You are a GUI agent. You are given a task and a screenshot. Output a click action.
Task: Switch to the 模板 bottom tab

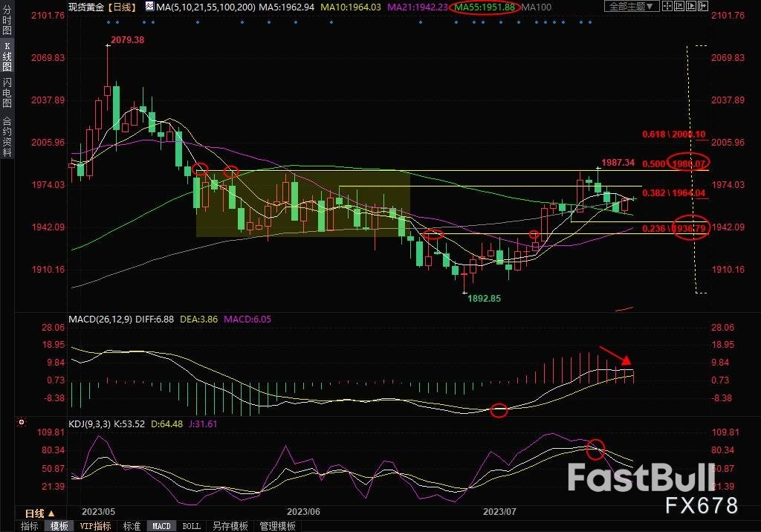[59, 526]
